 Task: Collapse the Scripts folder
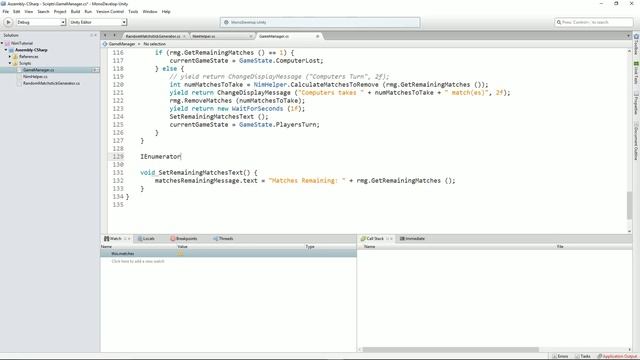(10, 63)
